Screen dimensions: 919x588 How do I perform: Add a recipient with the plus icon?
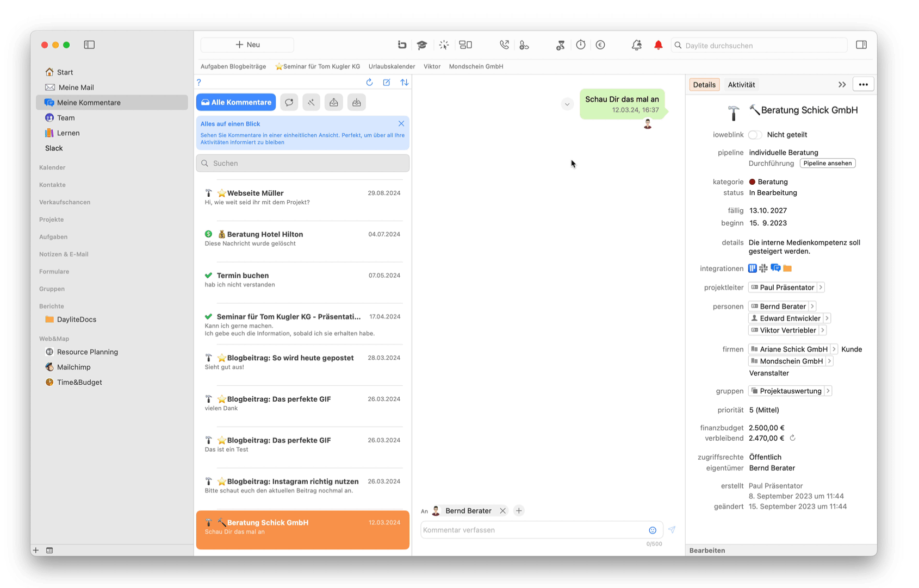pyautogui.click(x=519, y=511)
